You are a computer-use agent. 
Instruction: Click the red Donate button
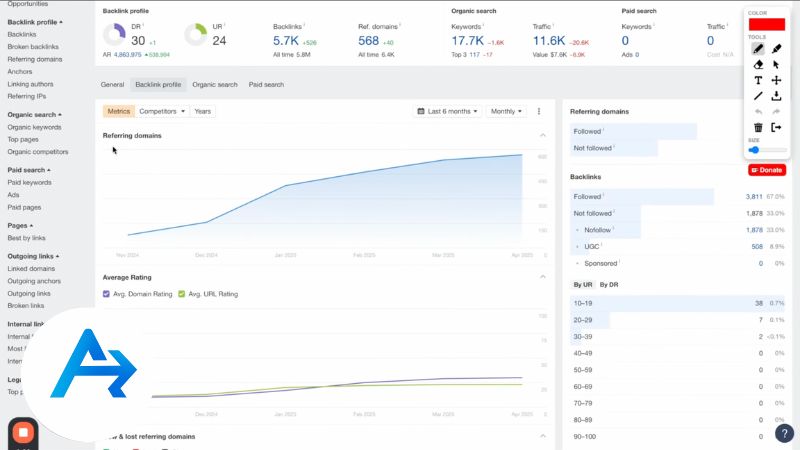pyautogui.click(x=767, y=170)
